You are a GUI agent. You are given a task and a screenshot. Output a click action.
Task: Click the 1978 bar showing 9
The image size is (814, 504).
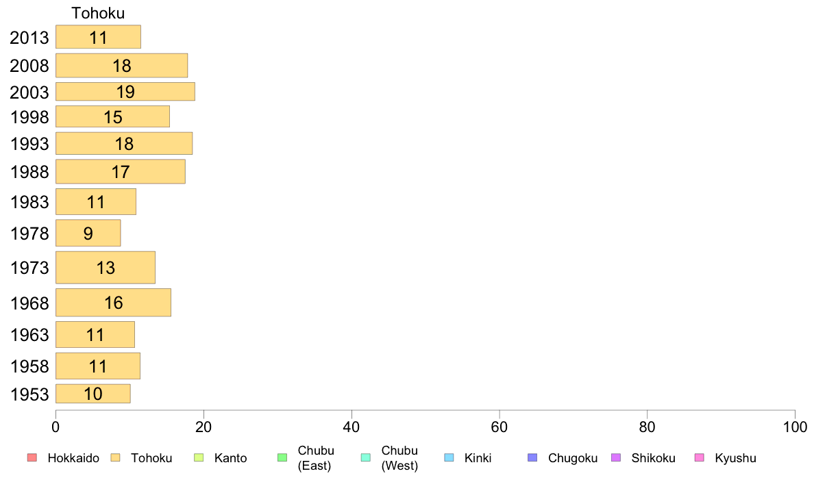click(x=88, y=233)
